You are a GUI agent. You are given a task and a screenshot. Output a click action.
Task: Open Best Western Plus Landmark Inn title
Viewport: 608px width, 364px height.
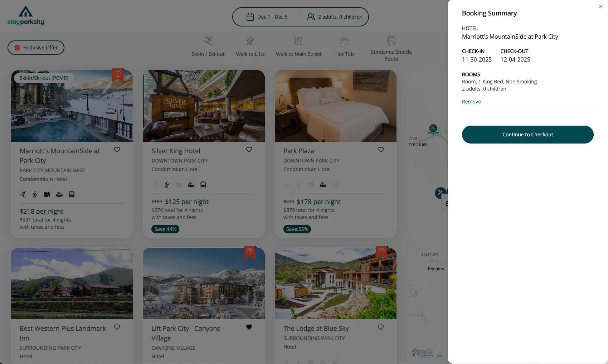click(63, 333)
